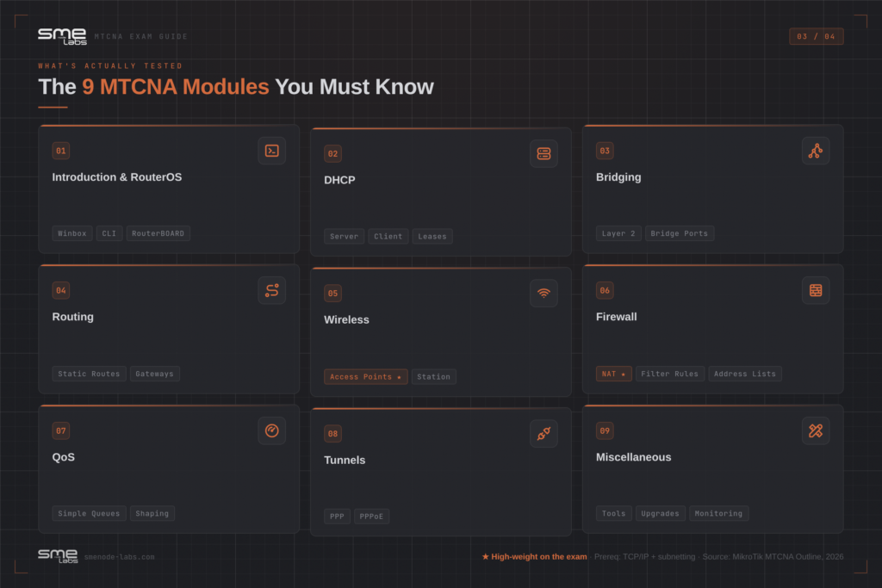
Task: Click the SME Labs logo in footer
Action: pyautogui.click(x=58, y=556)
